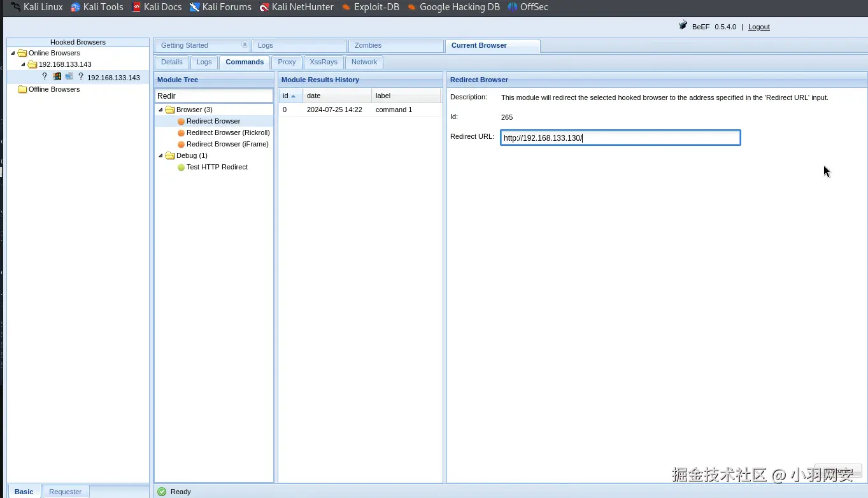868x498 pixels.
Task: Click the Offline Browsers folder icon
Action: click(22, 89)
